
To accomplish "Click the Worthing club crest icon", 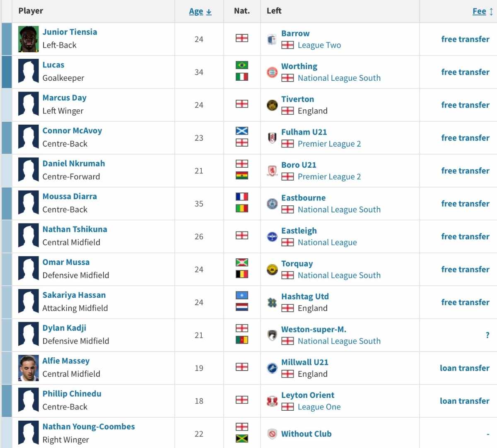I will tap(272, 72).
